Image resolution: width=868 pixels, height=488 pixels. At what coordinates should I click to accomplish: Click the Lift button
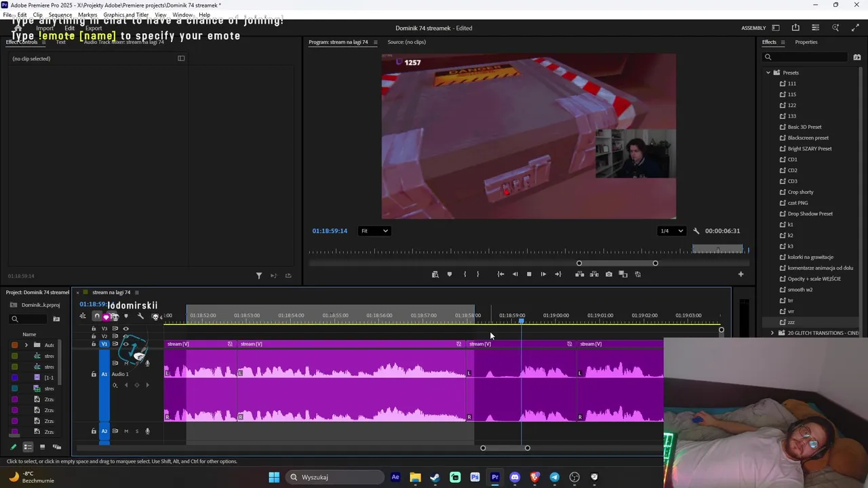pos(580,274)
